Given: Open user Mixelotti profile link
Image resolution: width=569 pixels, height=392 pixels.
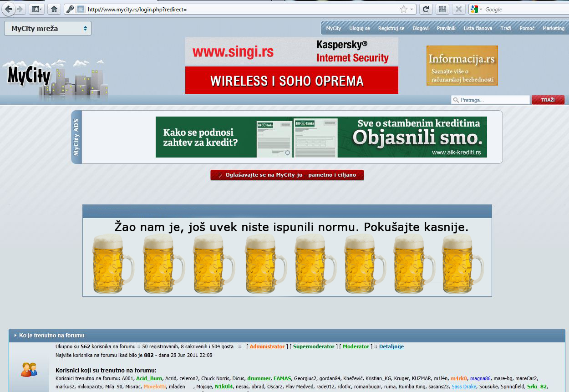Looking at the screenshot, I should click(154, 387).
